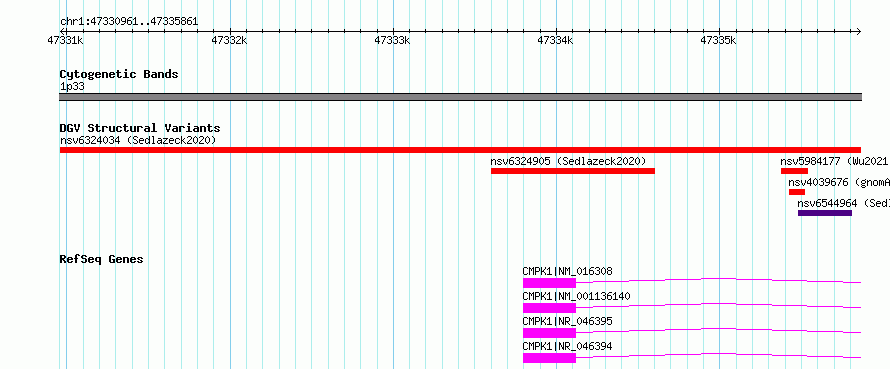Viewport: 890px width, 369px height.
Task: Click the nsv5984177 red variant bar
Action: click(794, 171)
